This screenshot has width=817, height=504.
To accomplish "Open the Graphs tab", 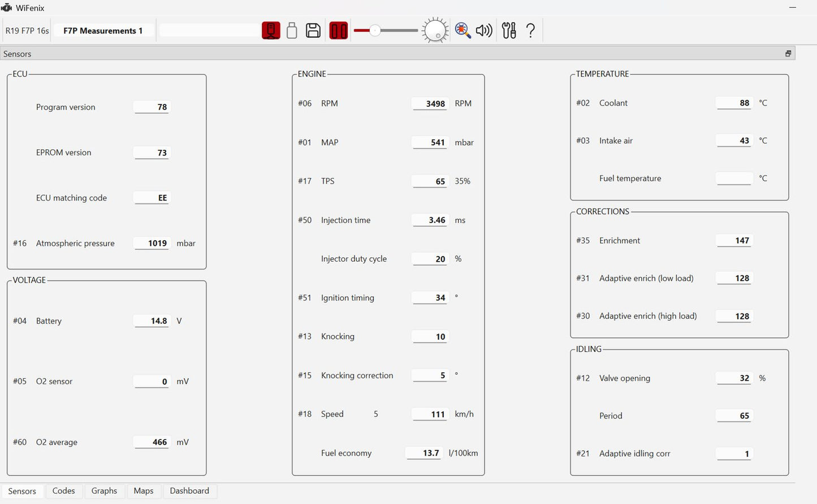I will (x=104, y=491).
